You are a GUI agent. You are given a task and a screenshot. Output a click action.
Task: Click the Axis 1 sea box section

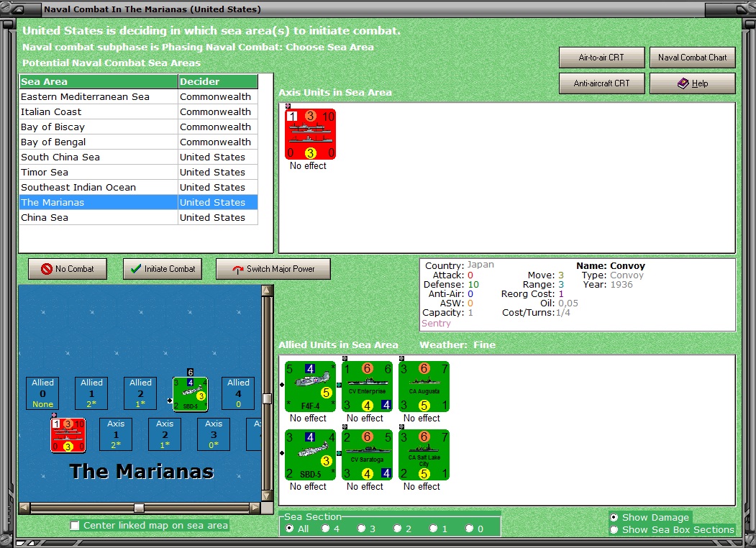point(116,434)
